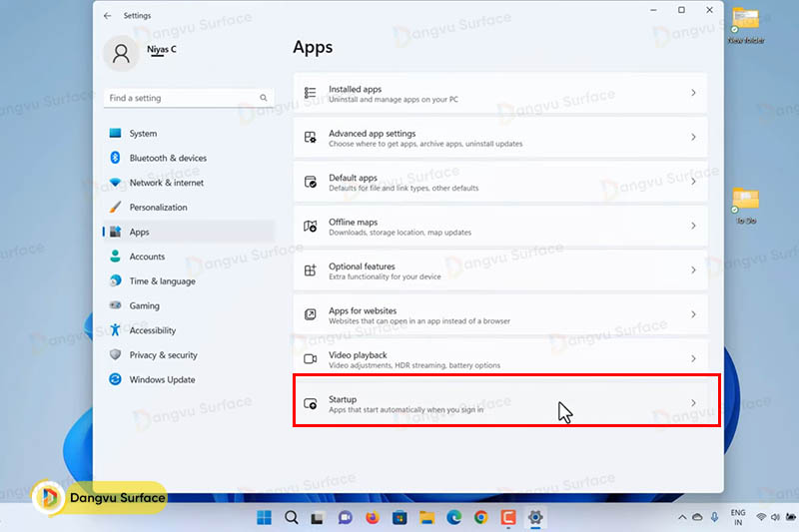This screenshot has width=799, height=532.
Task: Click the Windows Start button in taskbar
Action: (265, 517)
